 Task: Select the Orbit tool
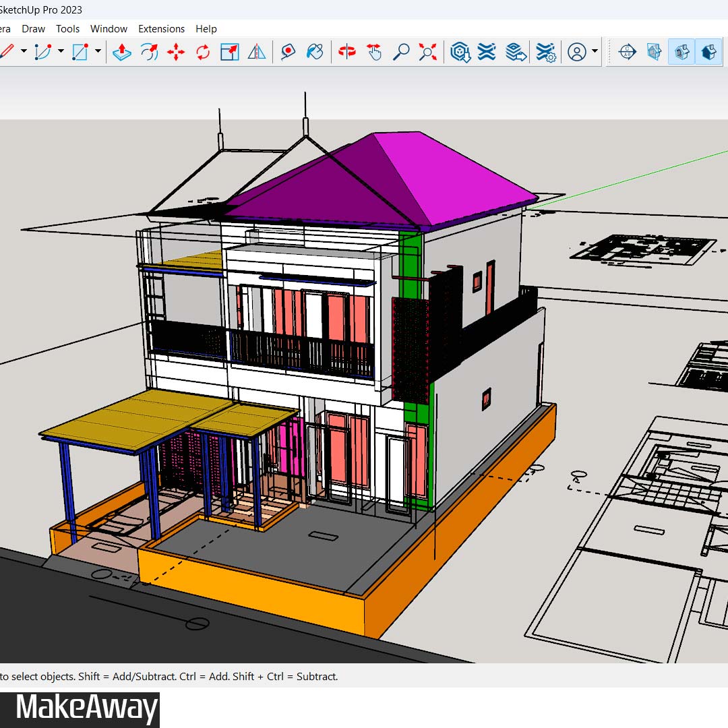tap(347, 52)
